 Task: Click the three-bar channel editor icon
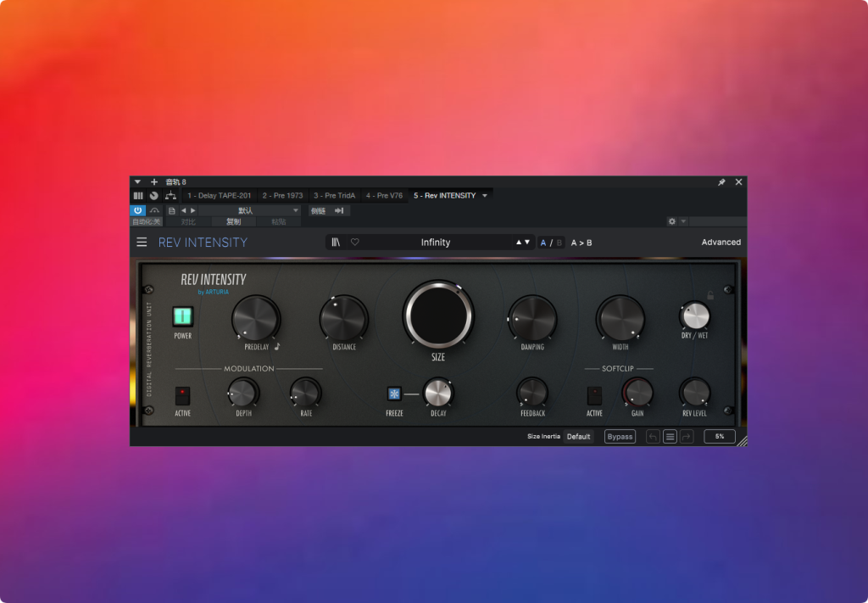tap(138, 195)
